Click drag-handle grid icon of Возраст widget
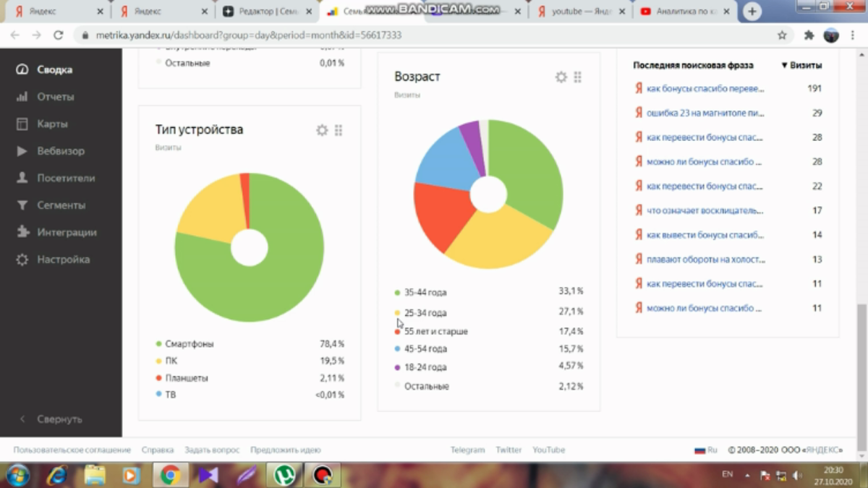 [x=578, y=77]
